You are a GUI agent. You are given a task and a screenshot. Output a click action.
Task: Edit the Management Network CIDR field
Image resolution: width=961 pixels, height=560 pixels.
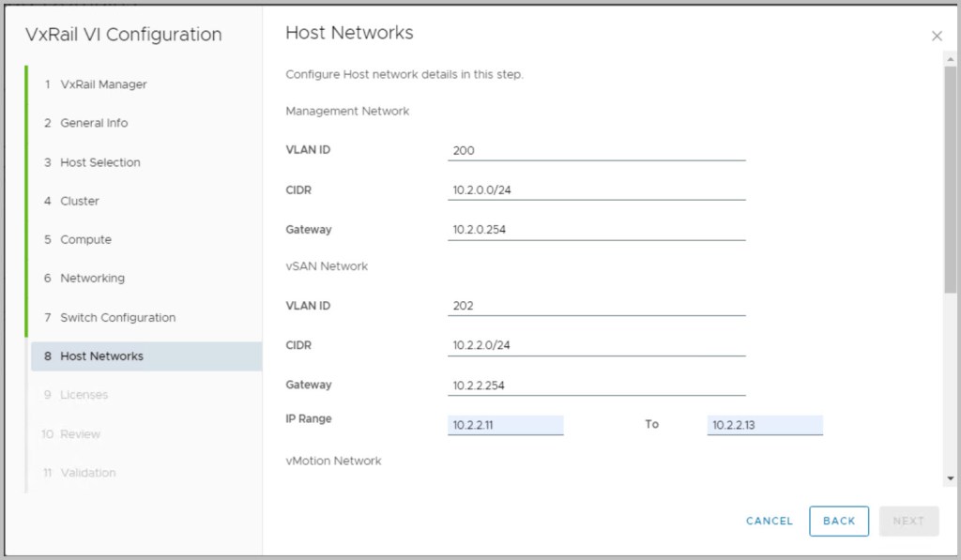click(596, 189)
